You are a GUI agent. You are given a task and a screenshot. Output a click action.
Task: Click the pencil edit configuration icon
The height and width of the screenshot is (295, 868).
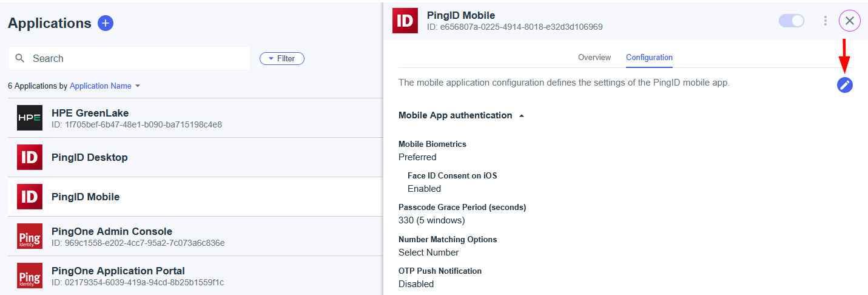pyautogui.click(x=845, y=85)
